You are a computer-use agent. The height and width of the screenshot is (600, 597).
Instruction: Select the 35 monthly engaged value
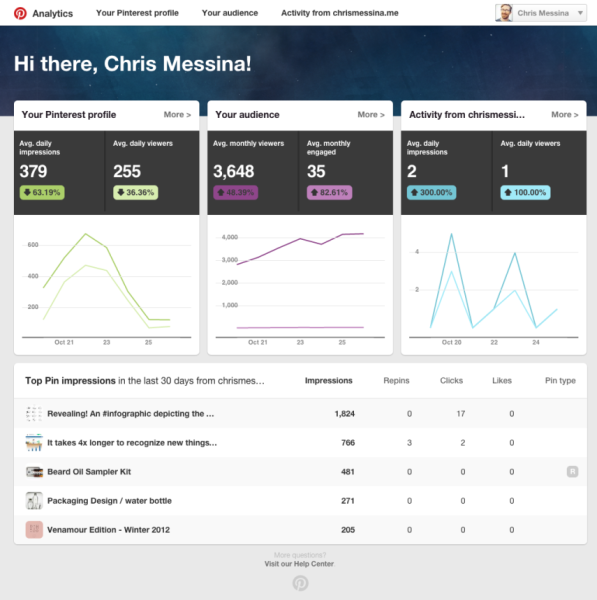(316, 171)
